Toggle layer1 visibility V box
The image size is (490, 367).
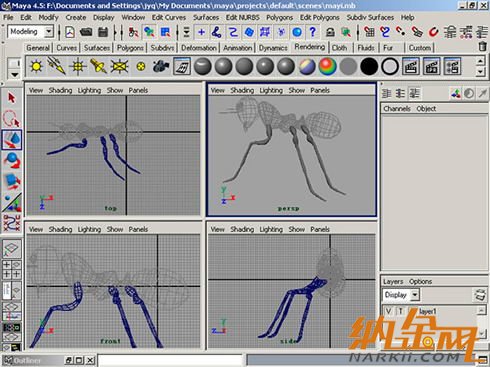389,311
